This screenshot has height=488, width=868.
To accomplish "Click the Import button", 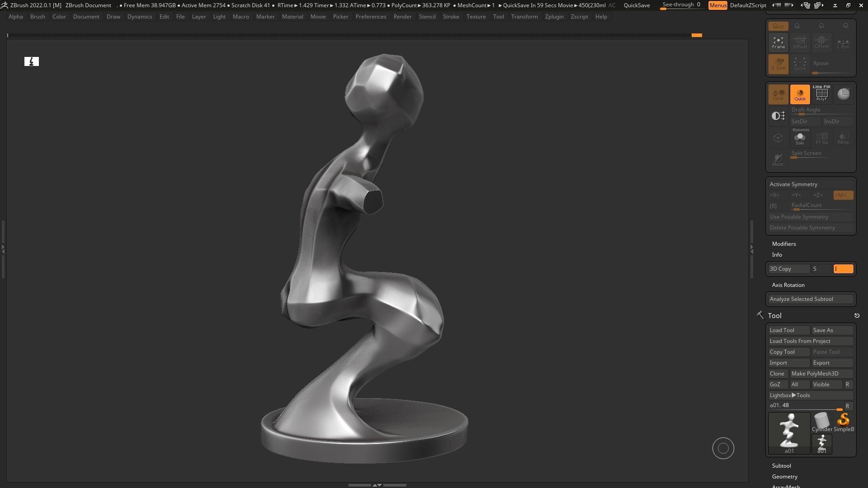I will pos(789,363).
